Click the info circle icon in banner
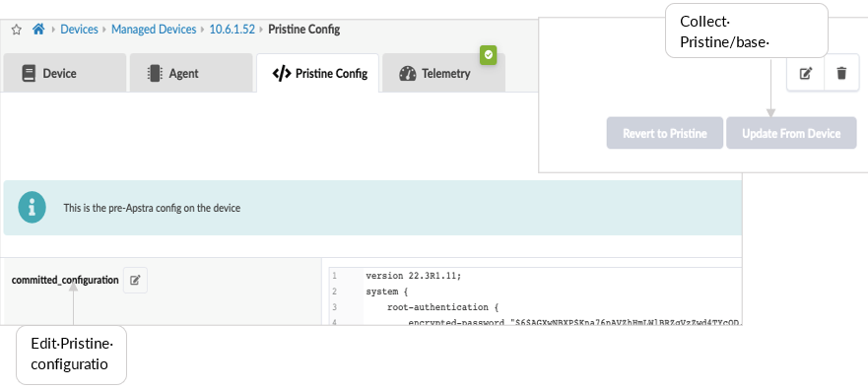This screenshot has height=389, width=868. click(x=33, y=208)
